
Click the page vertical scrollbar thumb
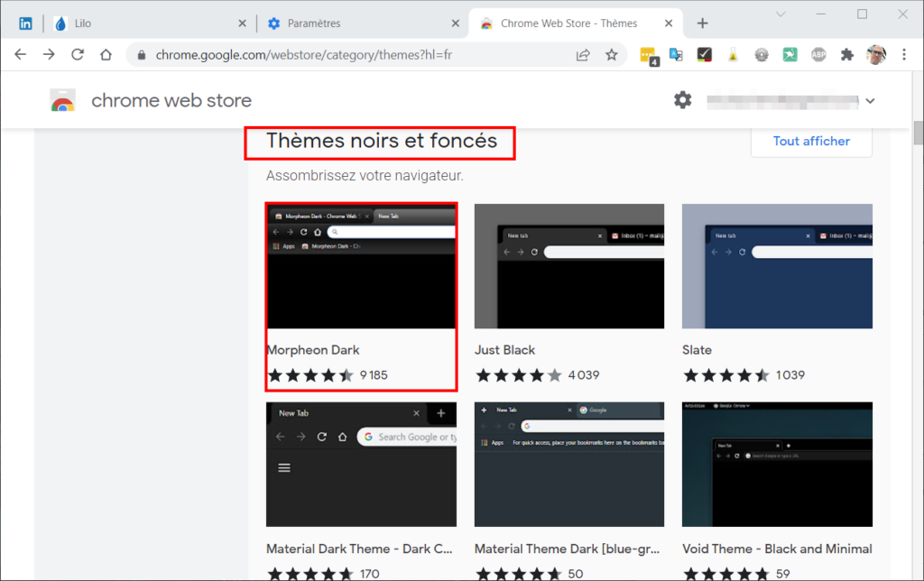tap(918, 133)
